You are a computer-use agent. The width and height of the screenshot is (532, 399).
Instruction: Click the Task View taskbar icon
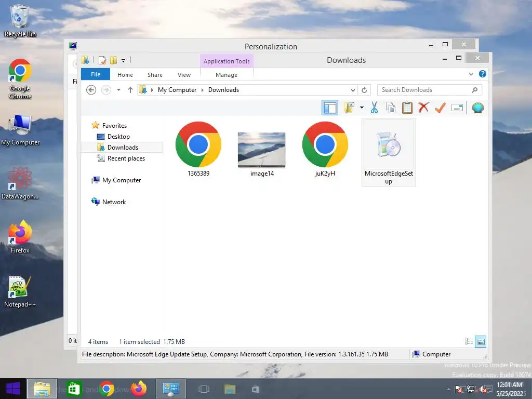tap(204, 389)
